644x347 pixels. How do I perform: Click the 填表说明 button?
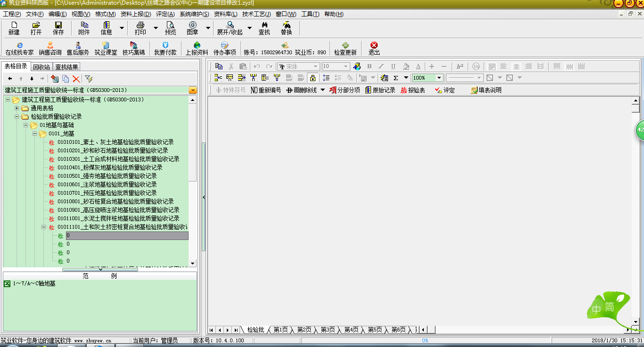click(x=486, y=90)
